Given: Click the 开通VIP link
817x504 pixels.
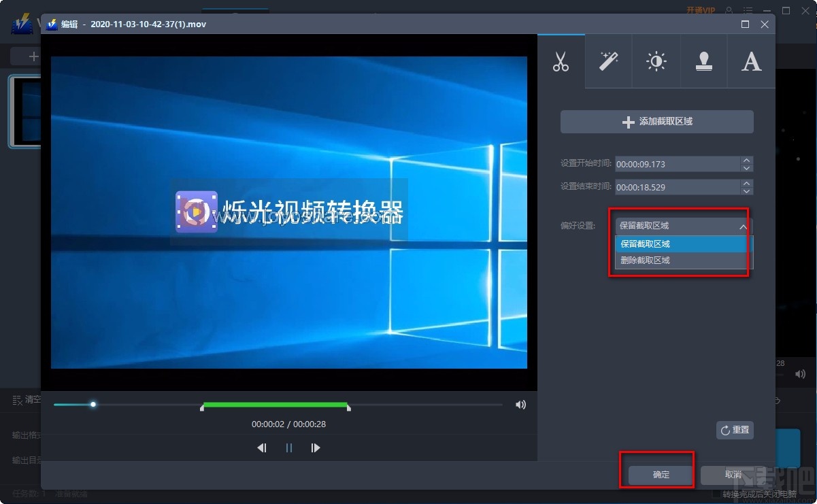Looking at the screenshot, I should click(x=701, y=10).
